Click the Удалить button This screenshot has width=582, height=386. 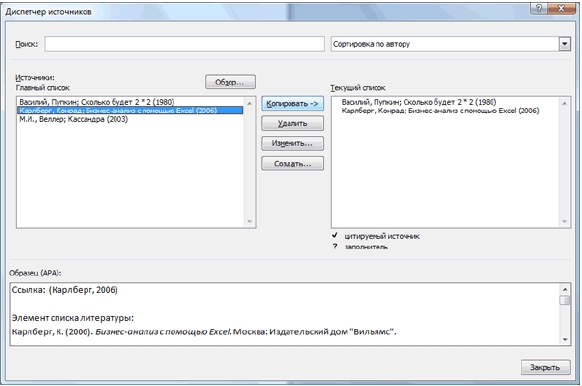pos(292,124)
